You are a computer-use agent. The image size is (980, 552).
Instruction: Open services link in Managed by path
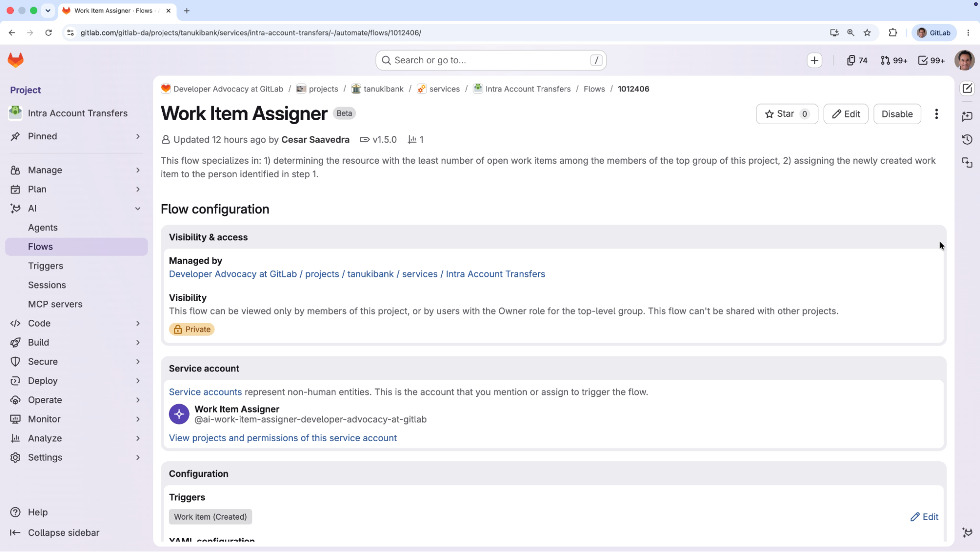click(420, 274)
